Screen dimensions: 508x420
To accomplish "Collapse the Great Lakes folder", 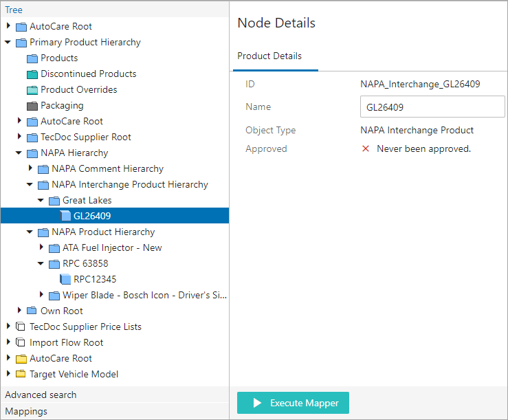I will pyautogui.click(x=41, y=200).
